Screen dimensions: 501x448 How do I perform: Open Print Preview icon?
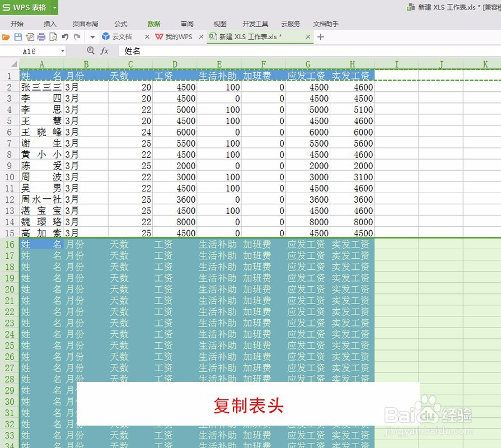point(52,36)
